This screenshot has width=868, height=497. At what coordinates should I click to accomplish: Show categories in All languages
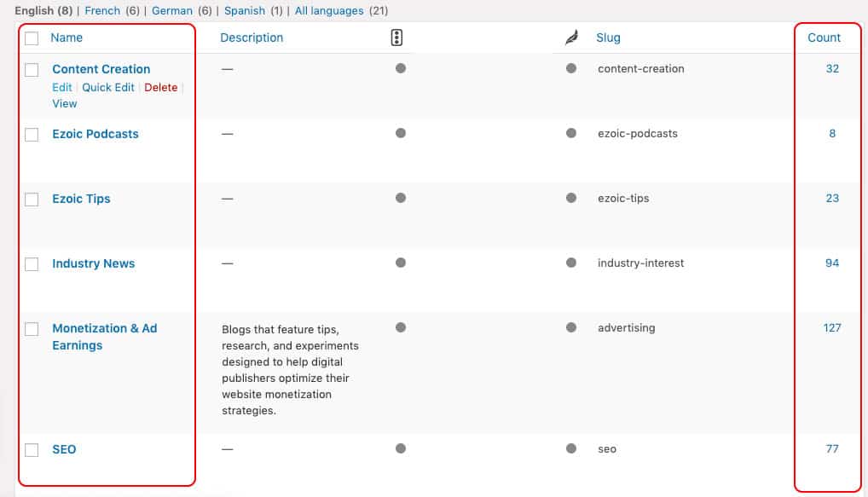329,11
